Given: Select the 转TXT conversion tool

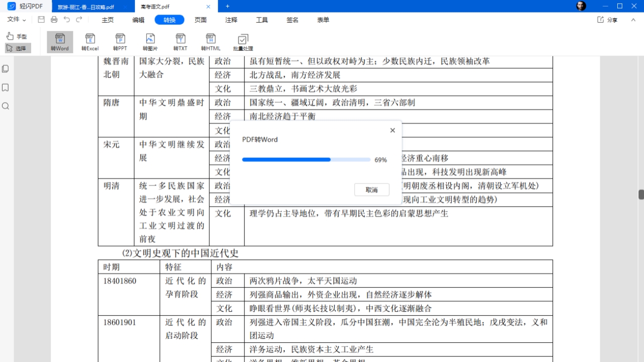Looking at the screenshot, I should [180, 42].
